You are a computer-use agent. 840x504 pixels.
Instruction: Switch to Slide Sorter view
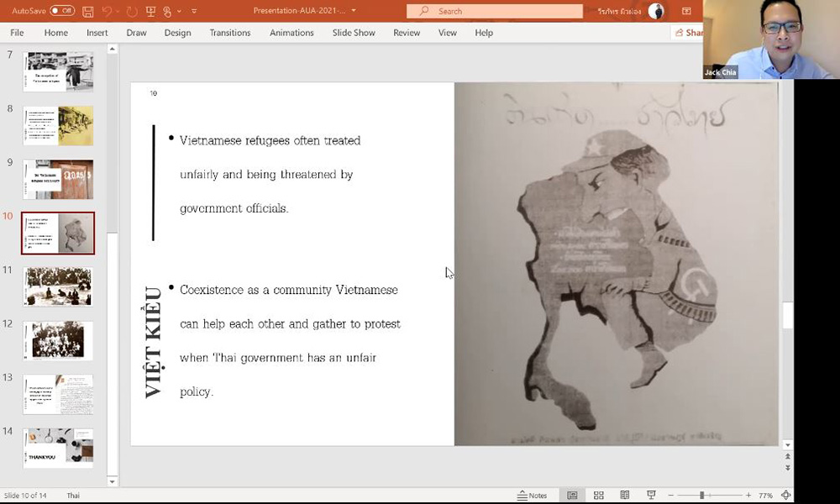599,496
